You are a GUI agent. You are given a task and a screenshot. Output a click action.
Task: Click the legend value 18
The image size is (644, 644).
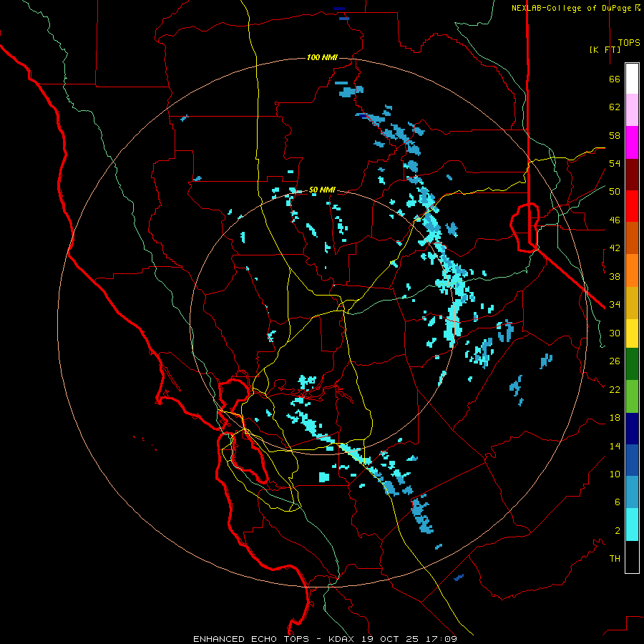click(615, 418)
